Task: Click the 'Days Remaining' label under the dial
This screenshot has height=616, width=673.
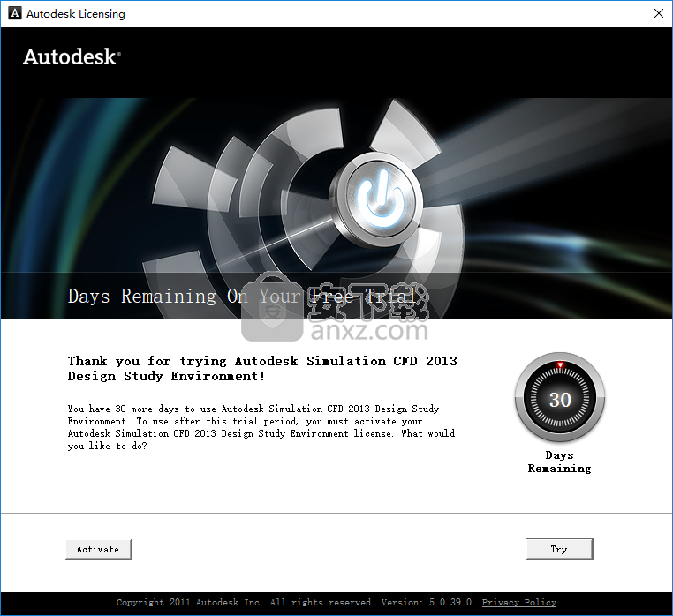Action: pyautogui.click(x=559, y=462)
